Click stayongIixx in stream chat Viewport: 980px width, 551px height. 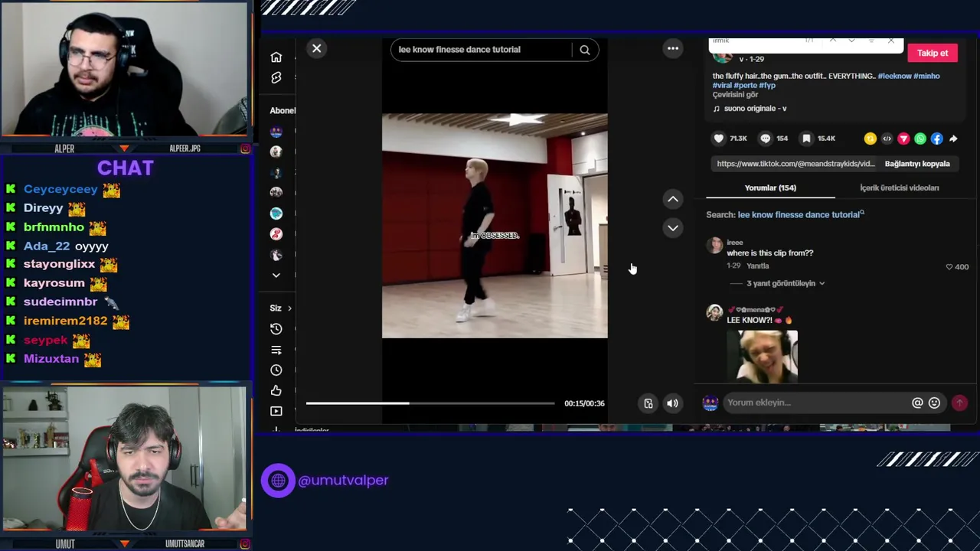click(x=59, y=264)
